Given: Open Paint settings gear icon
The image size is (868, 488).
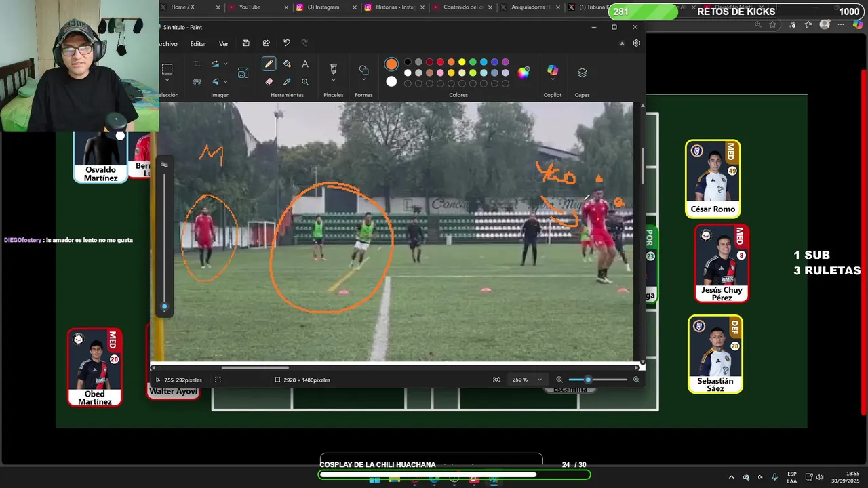Looking at the screenshot, I should [x=636, y=43].
